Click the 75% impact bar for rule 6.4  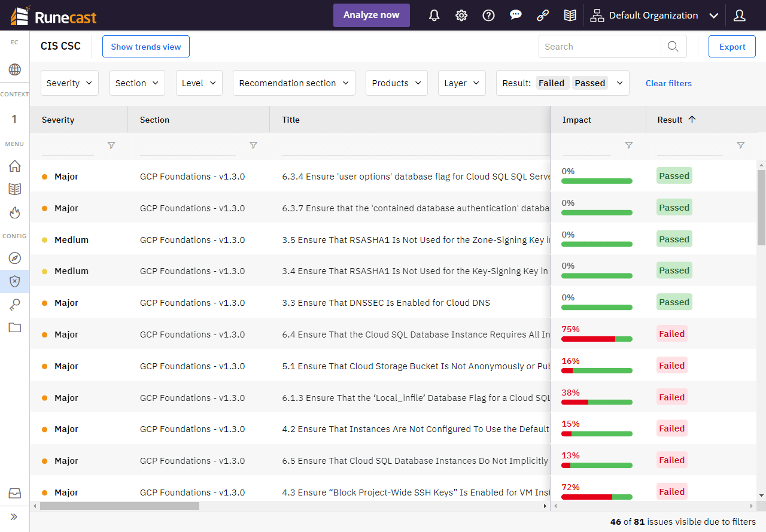pos(597,339)
